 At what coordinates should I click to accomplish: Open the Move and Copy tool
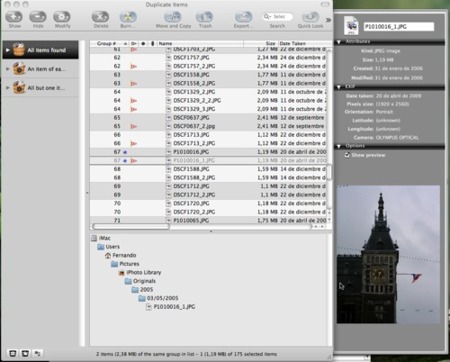click(x=173, y=17)
